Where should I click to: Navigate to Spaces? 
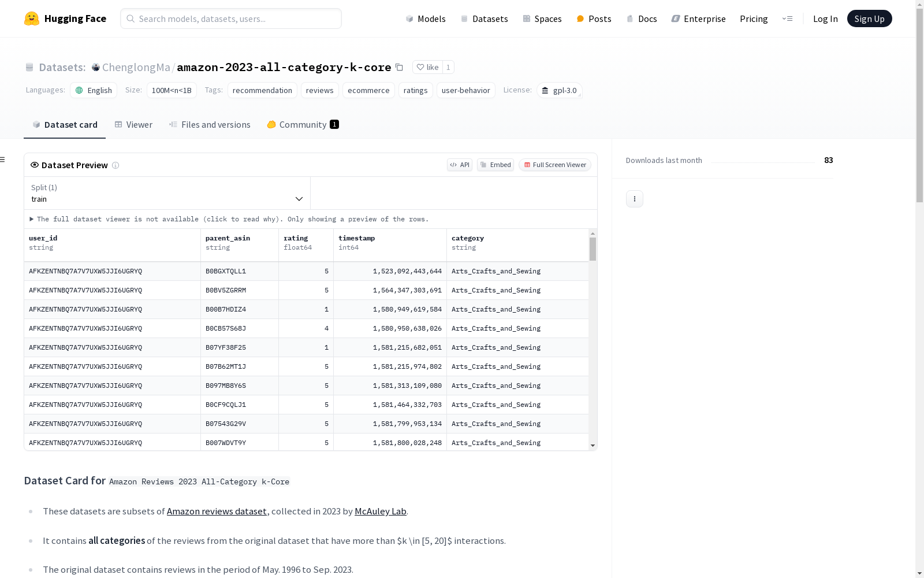click(542, 18)
